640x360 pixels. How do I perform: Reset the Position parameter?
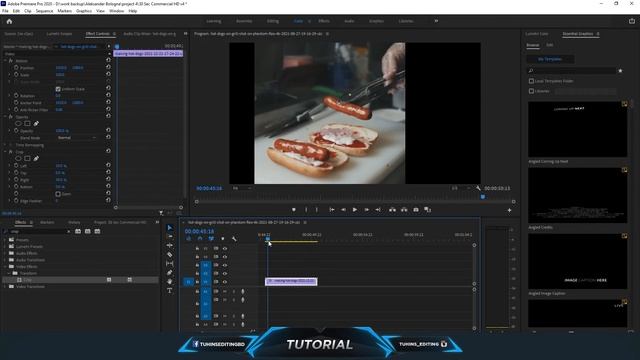click(108, 68)
